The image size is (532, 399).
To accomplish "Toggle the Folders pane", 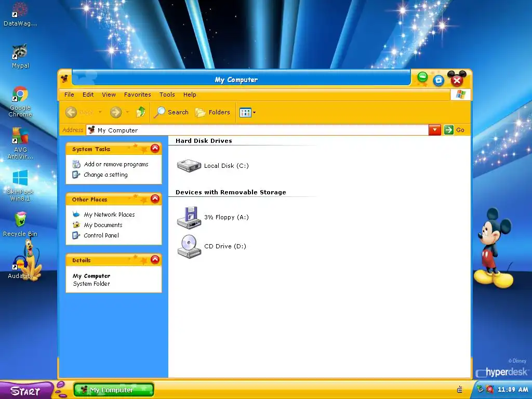I will [x=212, y=112].
